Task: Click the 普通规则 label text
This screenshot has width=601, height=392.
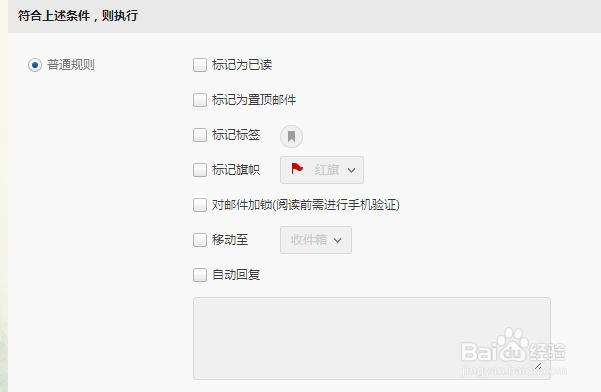Action: click(71, 65)
